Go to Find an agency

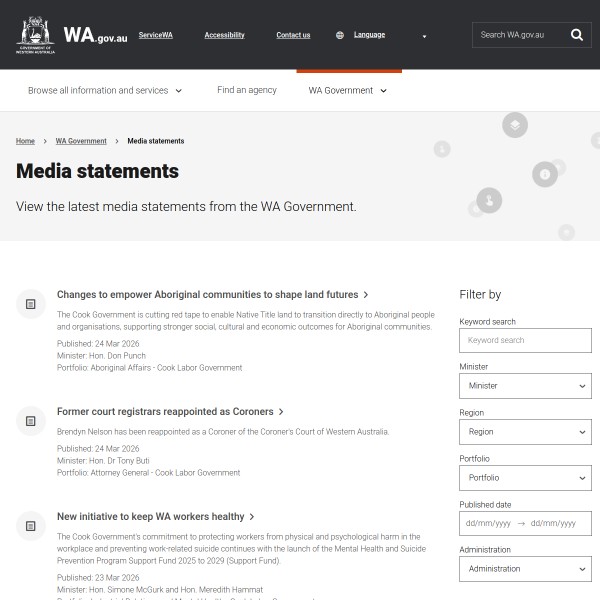247,90
